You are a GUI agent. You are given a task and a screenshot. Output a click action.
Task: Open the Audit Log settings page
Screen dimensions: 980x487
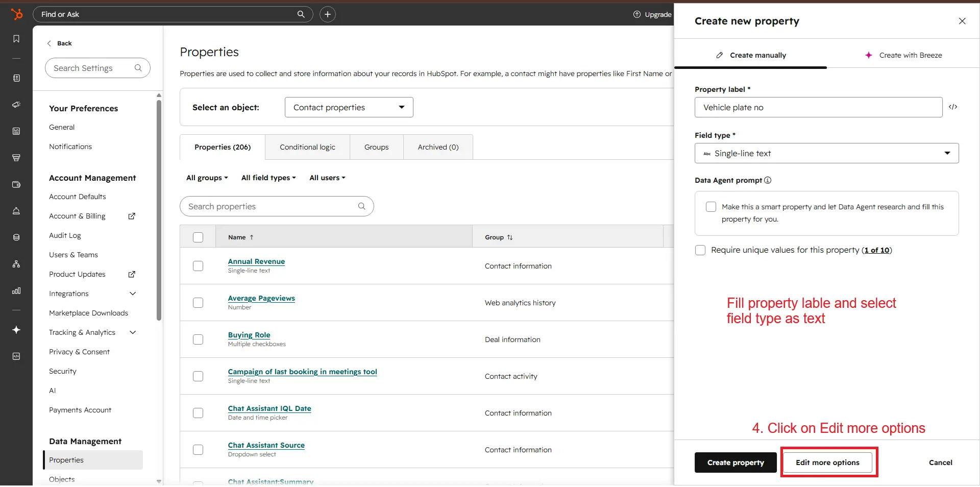[65, 235]
